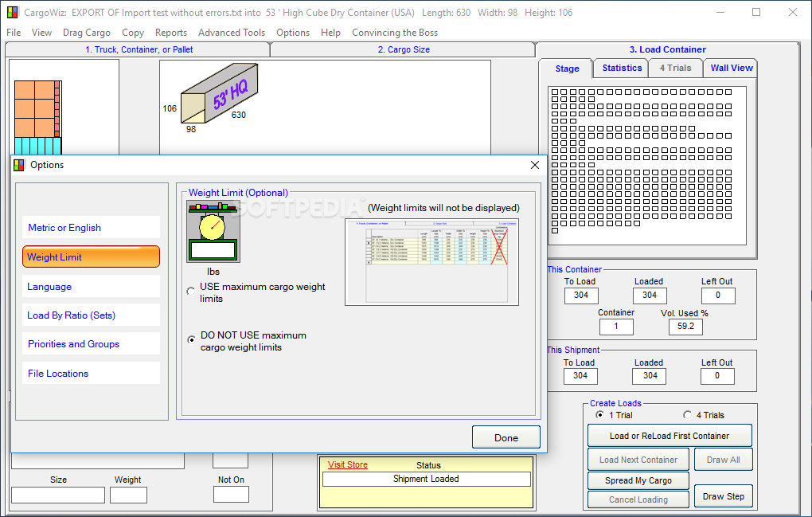The width and height of the screenshot is (812, 517).
Task: Click This Shipment Loaded field
Action: [x=650, y=376]
